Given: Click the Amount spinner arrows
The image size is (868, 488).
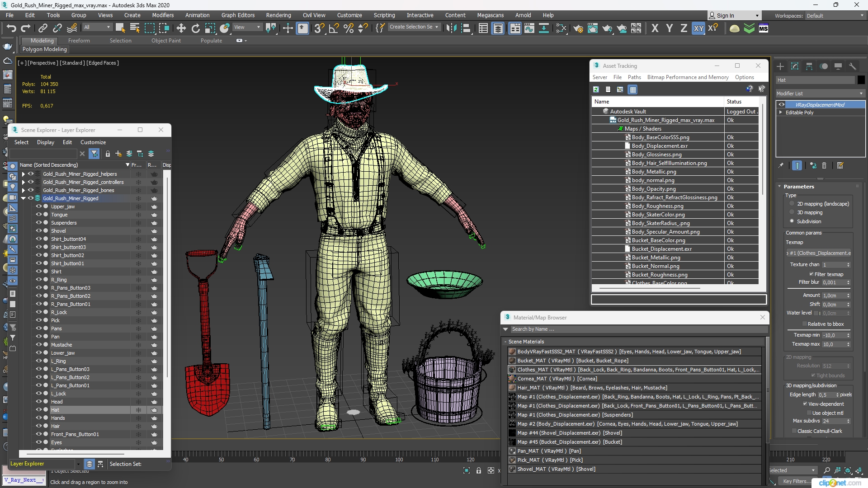Looking at the screenshot, I should pyautogui.click(x=848, y=296).
